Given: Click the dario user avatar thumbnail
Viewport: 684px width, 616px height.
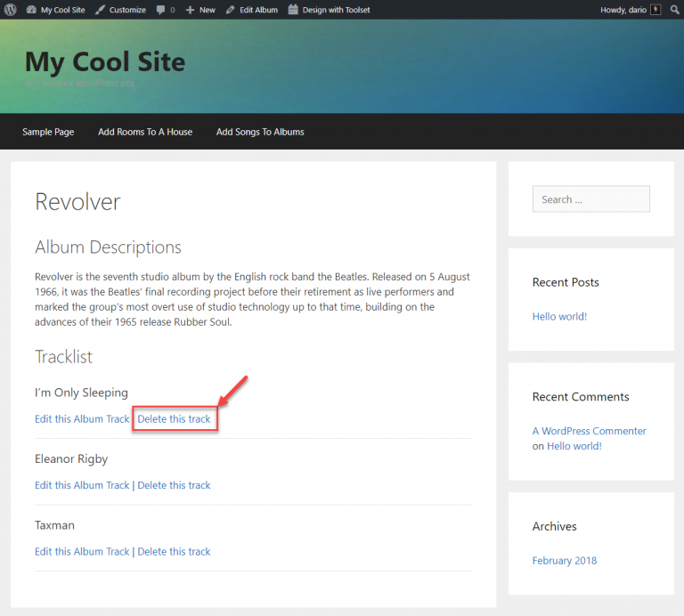Looking at the screenshot, I should [x=655, y=10].
